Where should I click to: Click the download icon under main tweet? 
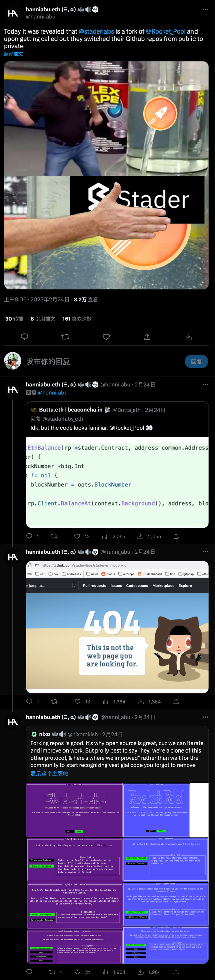tap(188, 337)
